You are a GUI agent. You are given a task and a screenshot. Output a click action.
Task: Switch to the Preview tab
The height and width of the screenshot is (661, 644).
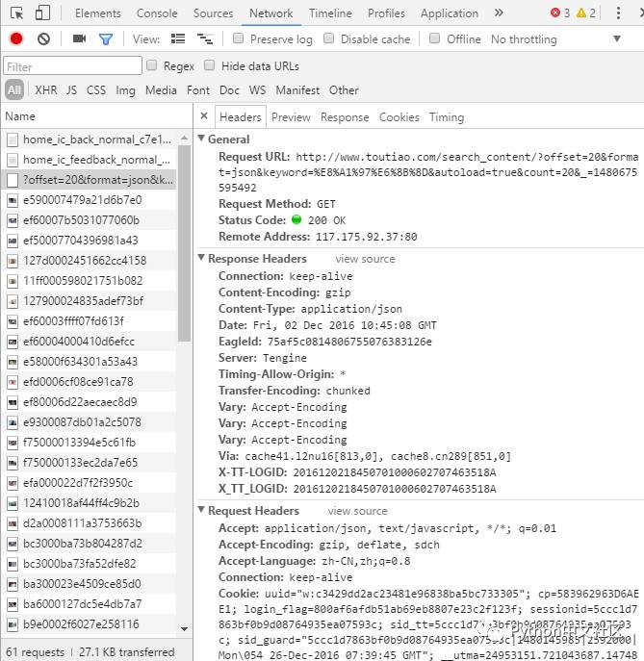[x=291, y=117]
